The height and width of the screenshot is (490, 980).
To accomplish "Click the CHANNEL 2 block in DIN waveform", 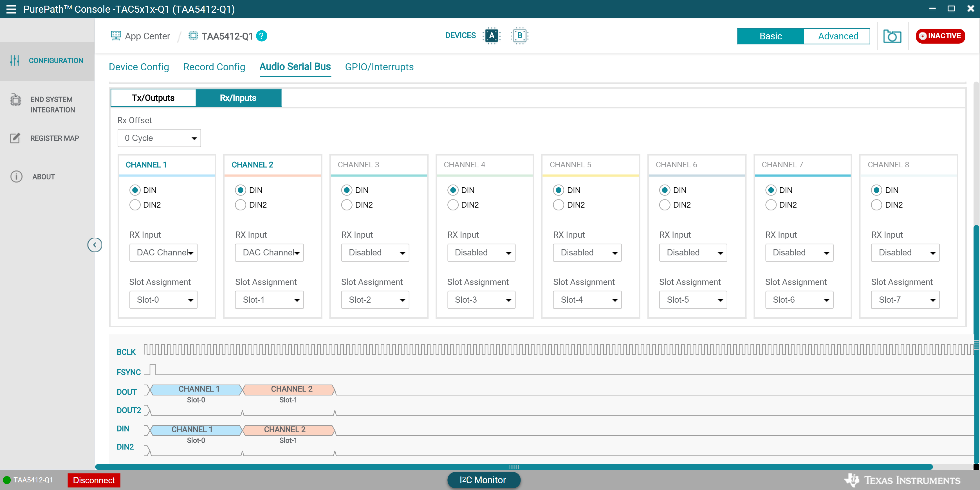I will click(288, 430).
